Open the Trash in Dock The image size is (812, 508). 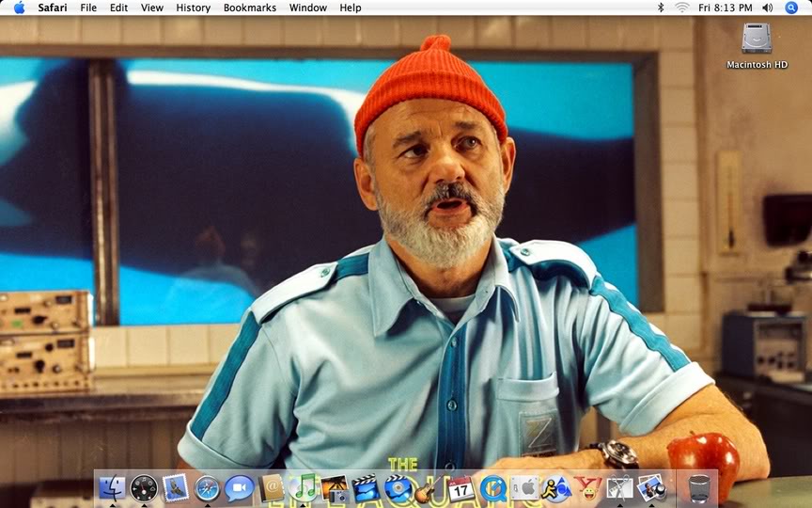(x=698, y=488)
